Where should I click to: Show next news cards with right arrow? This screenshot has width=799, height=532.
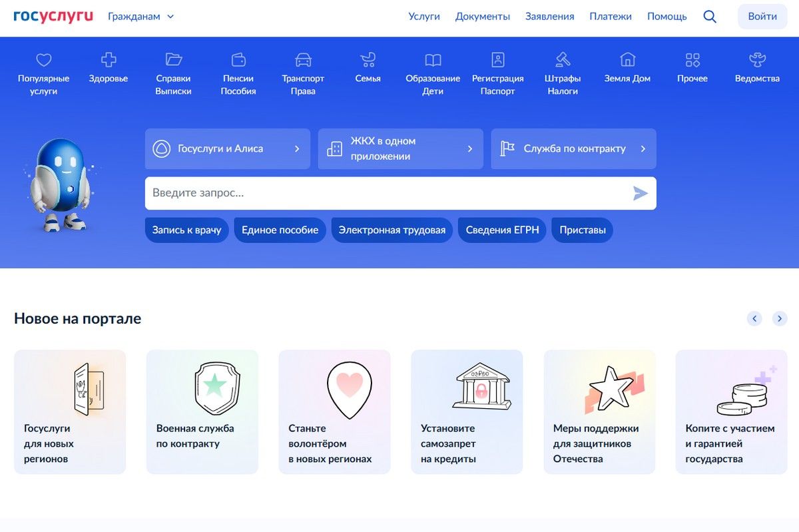pos(780,318)
